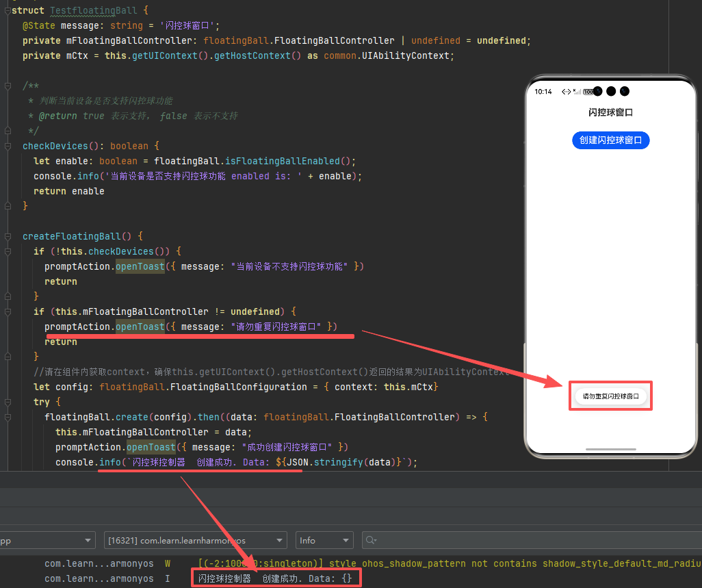Click the 请勿重复闪控球窗口 toast on the phone
702x588 pixels.
610,396
